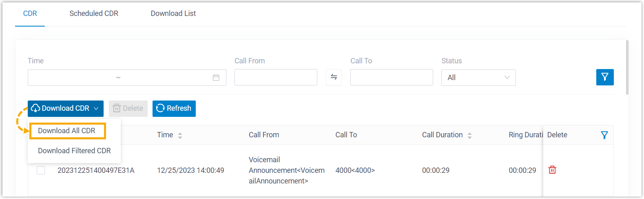Select the CDR tab
644x199 pixels.
(30, 13)
